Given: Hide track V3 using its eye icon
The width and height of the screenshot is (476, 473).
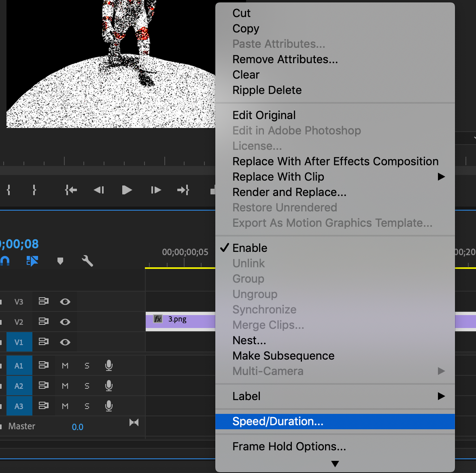Looking at the screenshot, I should [x=65, y=302].
